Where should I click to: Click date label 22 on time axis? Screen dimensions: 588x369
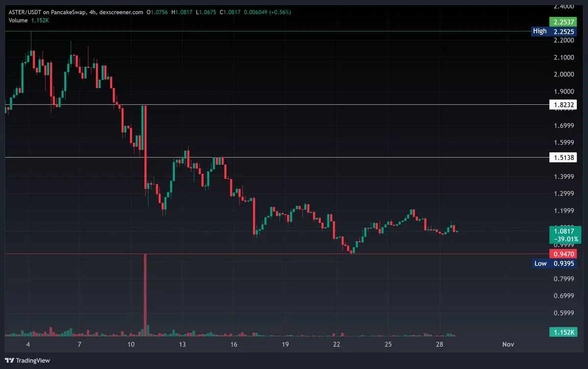pyautogui.click(x=336, y=344)
